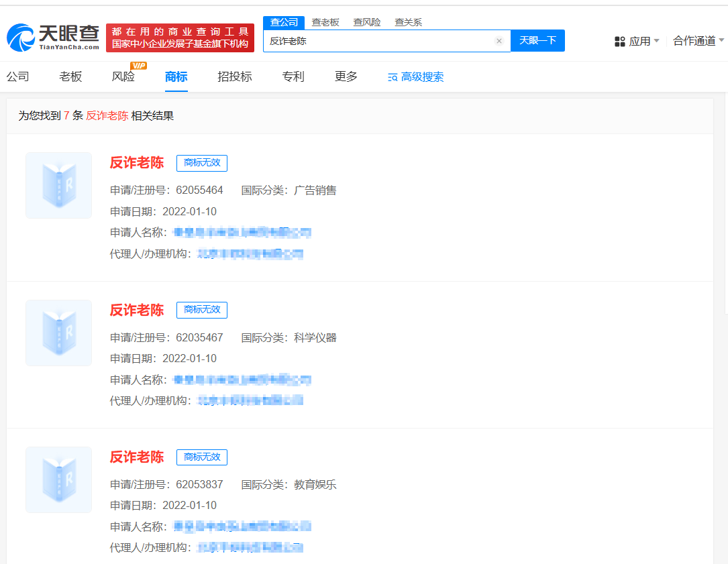Open the 更多 category menu
728x564 pixels.
(346, 76)
